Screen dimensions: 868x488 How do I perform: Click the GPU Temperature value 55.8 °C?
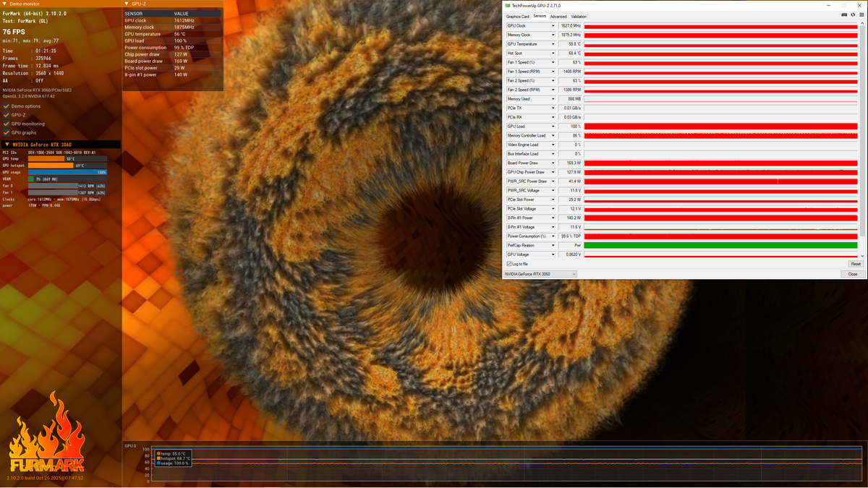pyautogui.click(x=570, y=44)
